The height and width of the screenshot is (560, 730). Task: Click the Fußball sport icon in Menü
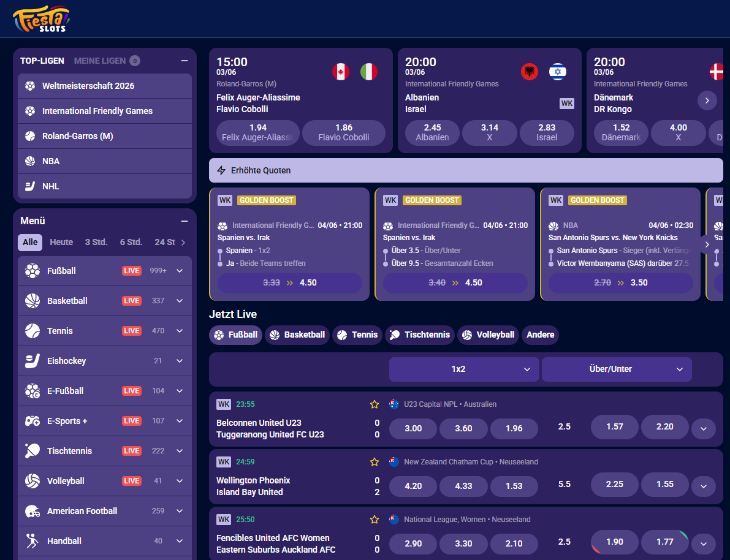32,271
